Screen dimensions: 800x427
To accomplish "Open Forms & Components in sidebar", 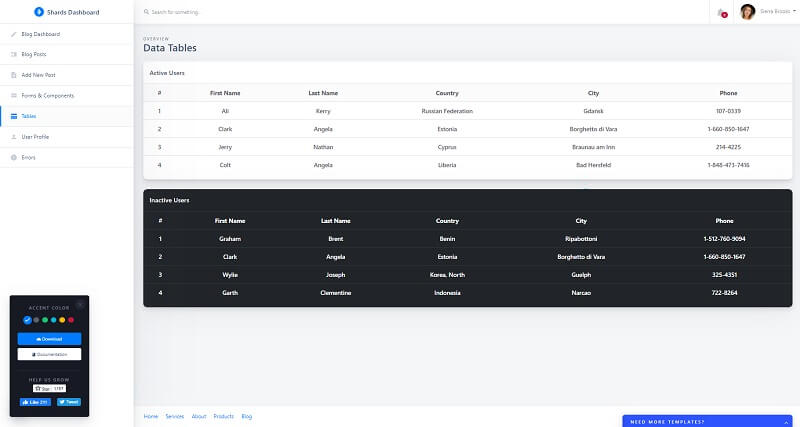I will tap(48, 95).
